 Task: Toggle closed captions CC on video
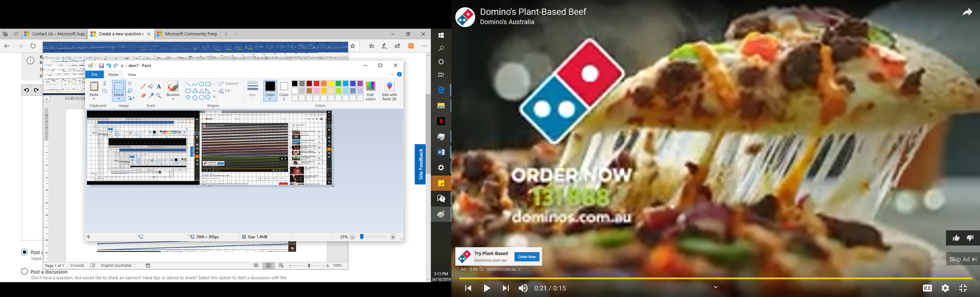click(x=927, y=288)
